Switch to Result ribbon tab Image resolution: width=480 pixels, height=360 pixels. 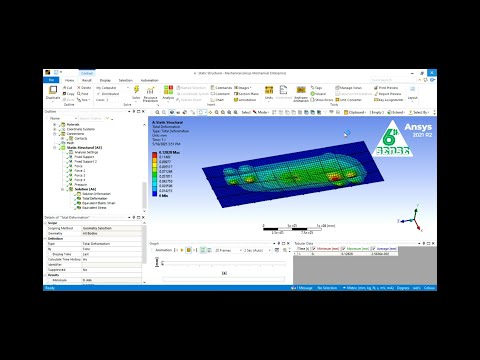click(x=87, y=80)
